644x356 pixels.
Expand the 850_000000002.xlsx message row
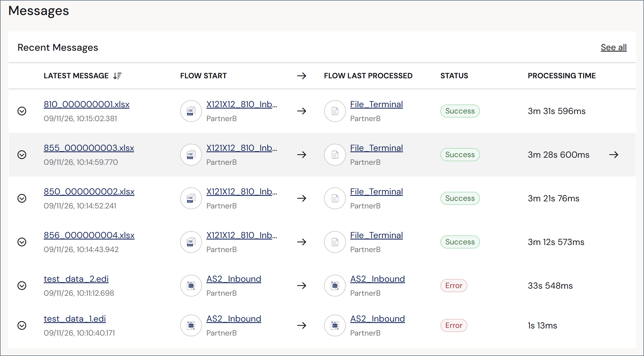pyautogui.click(x=22, y=198)
